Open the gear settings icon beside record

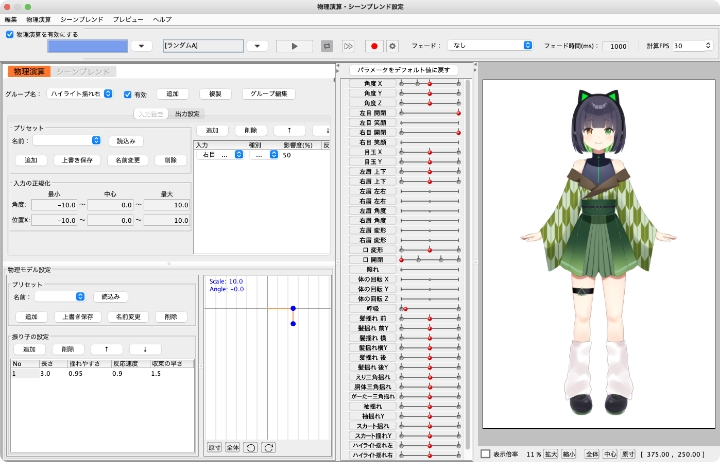click(392, 46)
